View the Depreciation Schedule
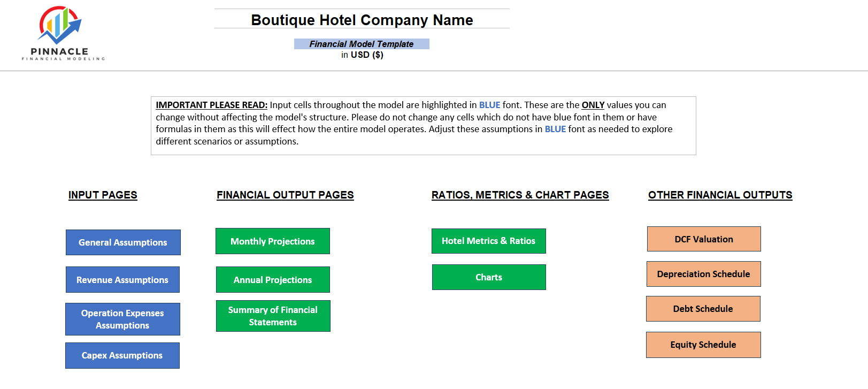This screenshot has width=868, height=389. coord(703,274)
